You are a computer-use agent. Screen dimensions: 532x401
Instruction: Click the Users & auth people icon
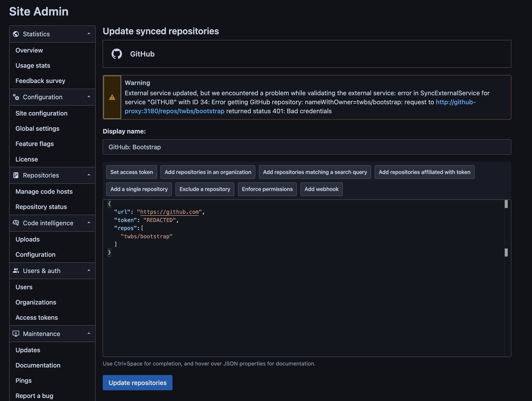tap(16, 270)
